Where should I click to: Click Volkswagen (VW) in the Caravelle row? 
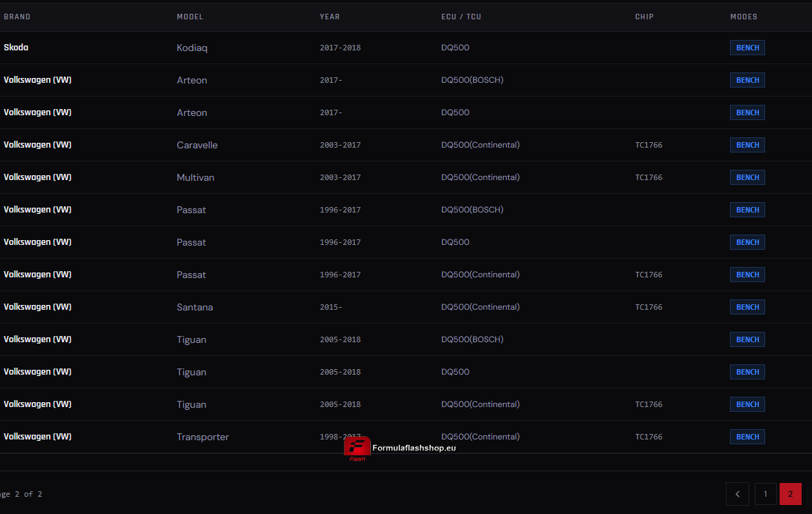(x=37, y=145)
